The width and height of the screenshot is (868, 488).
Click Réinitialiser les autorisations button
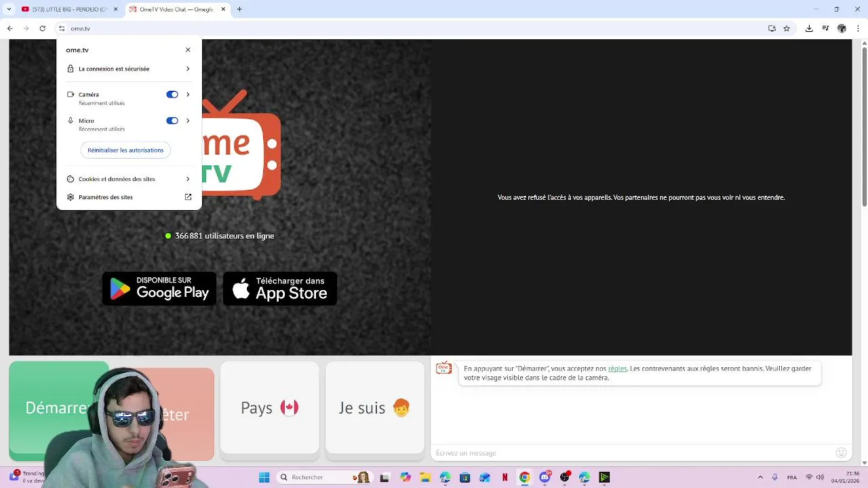125,150
